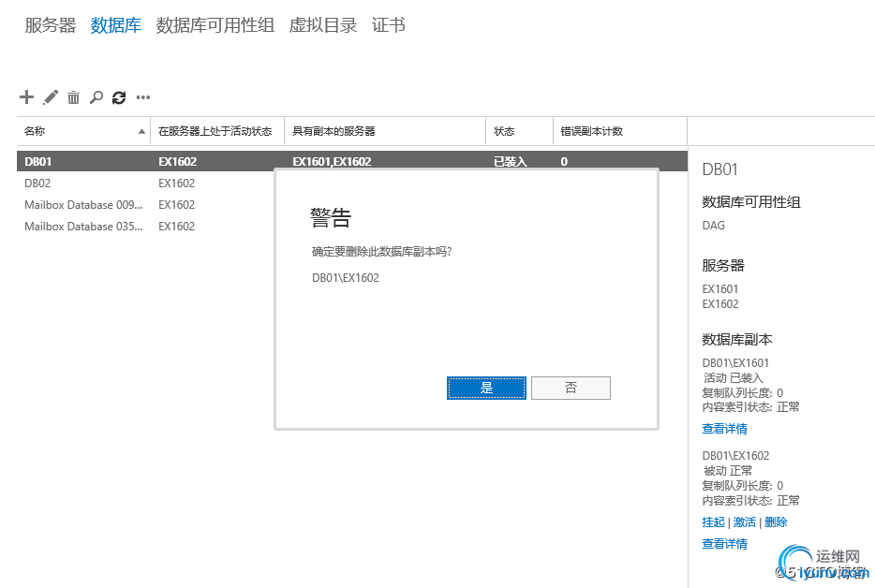Click 查看详情 under DB01\EX1602 copy
This screenshot has width=875, height=588.
tap(724, 544)
